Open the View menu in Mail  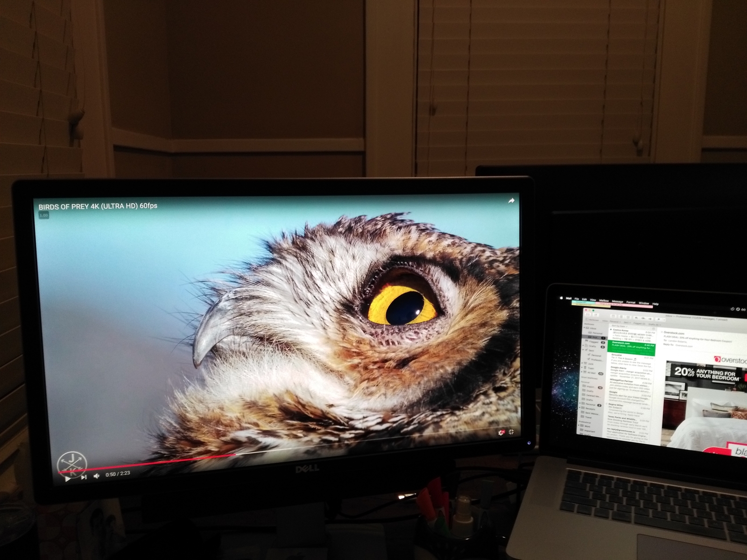click(593, 300)
